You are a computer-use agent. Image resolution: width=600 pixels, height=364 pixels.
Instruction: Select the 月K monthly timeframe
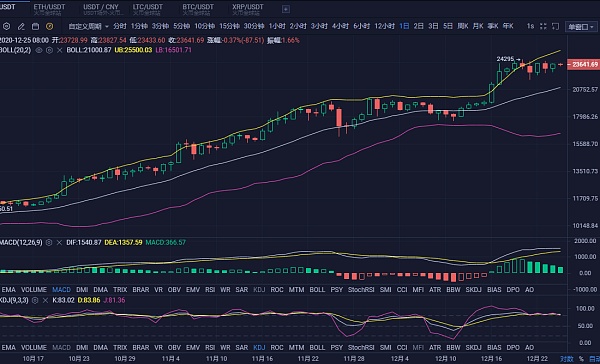478,26
